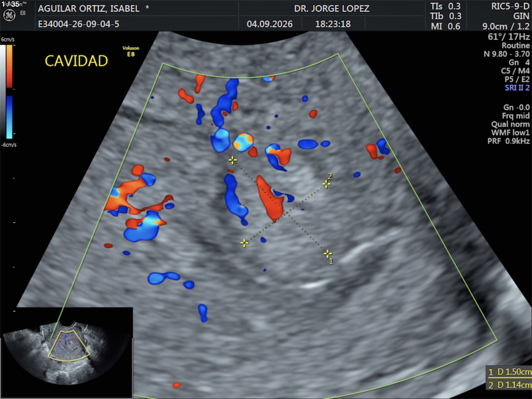This screenshot has width=532, height=399.
Task: Click the blue velocity color bar
Action: tap(9, 117)
